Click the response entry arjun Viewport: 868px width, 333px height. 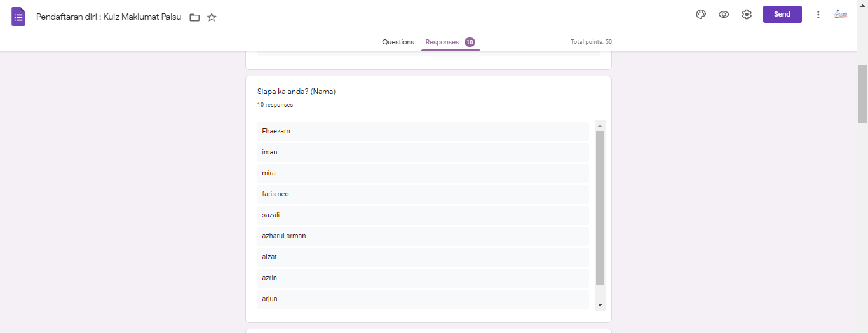point(423,299)
